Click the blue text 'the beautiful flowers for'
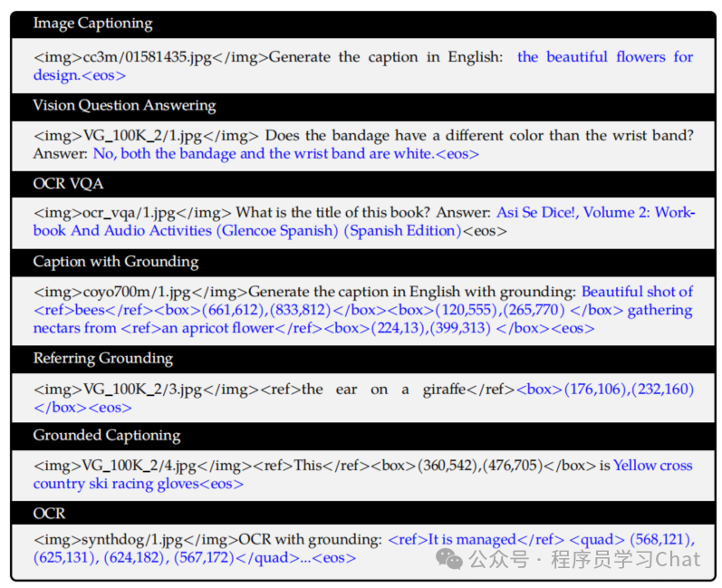This screenshot has width=722, height=588. pos(605,57)
